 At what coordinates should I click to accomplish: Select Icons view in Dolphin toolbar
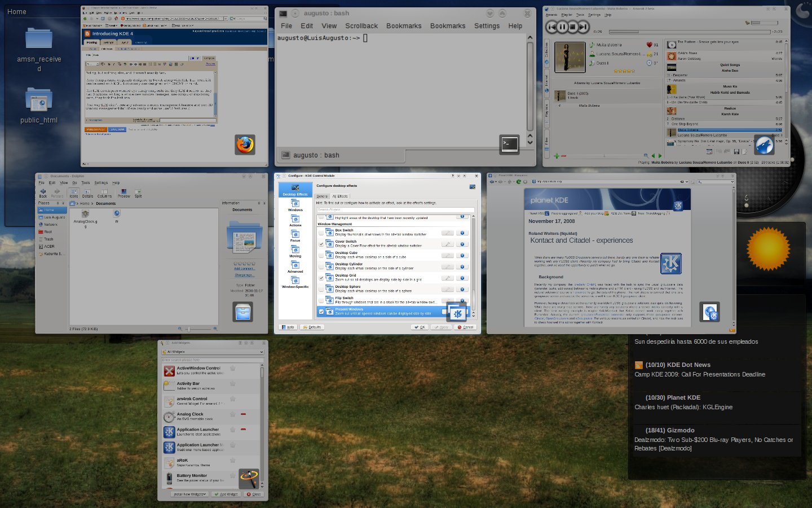point(74,192)
